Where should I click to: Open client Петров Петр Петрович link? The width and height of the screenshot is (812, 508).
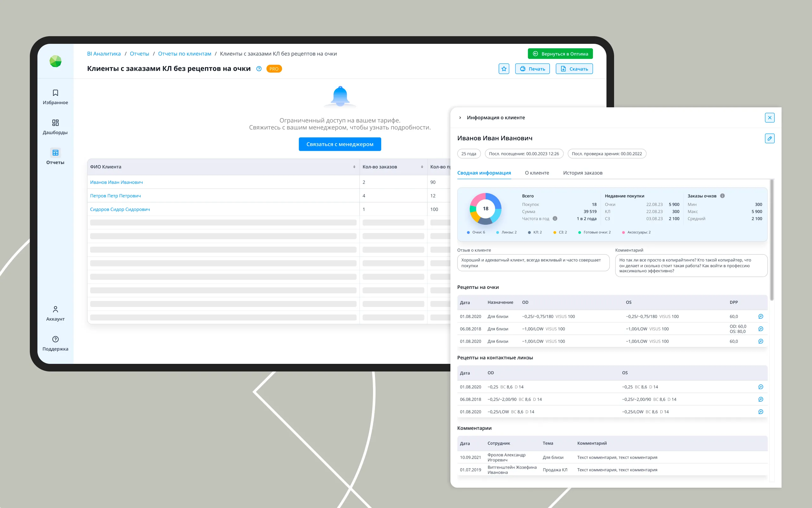click(115, 196)
